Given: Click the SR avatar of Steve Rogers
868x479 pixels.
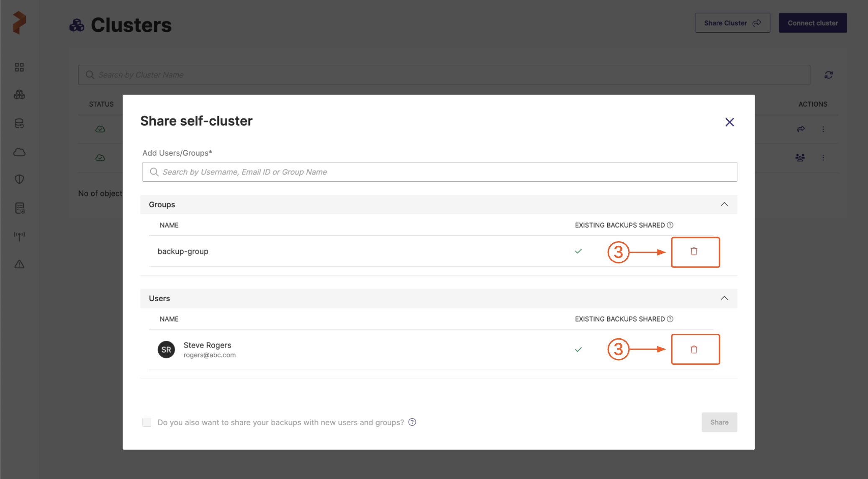Looking at the screenshot, I should [166, 350].
